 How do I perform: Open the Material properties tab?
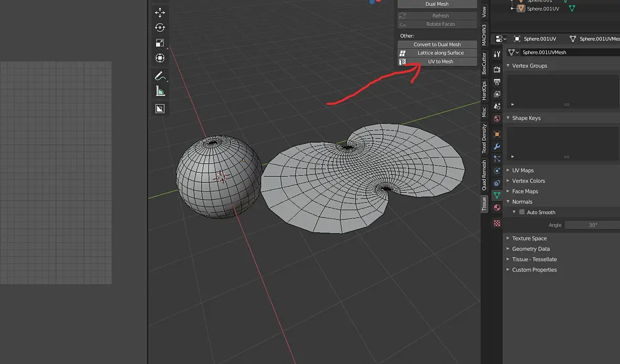(497, 207)
